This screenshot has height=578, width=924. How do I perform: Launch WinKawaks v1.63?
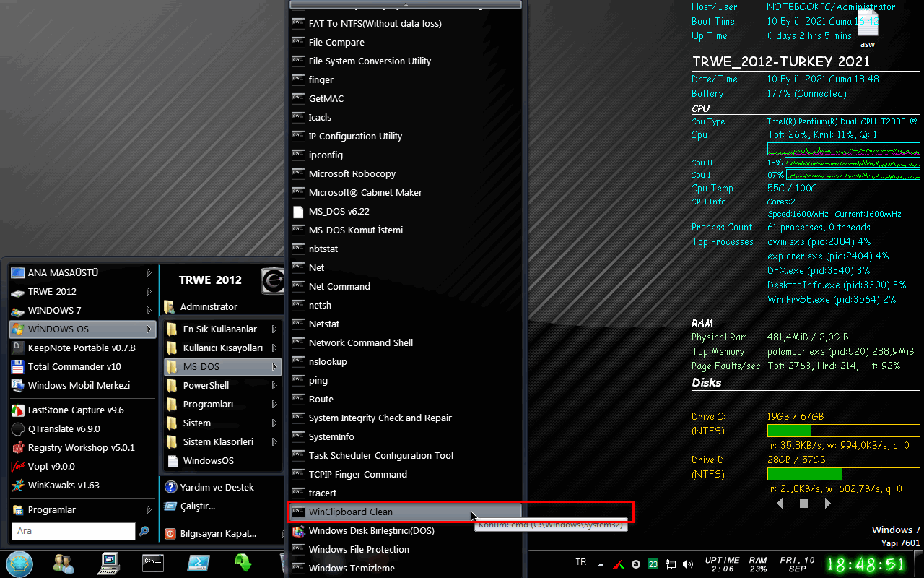(x=82, y=485)
